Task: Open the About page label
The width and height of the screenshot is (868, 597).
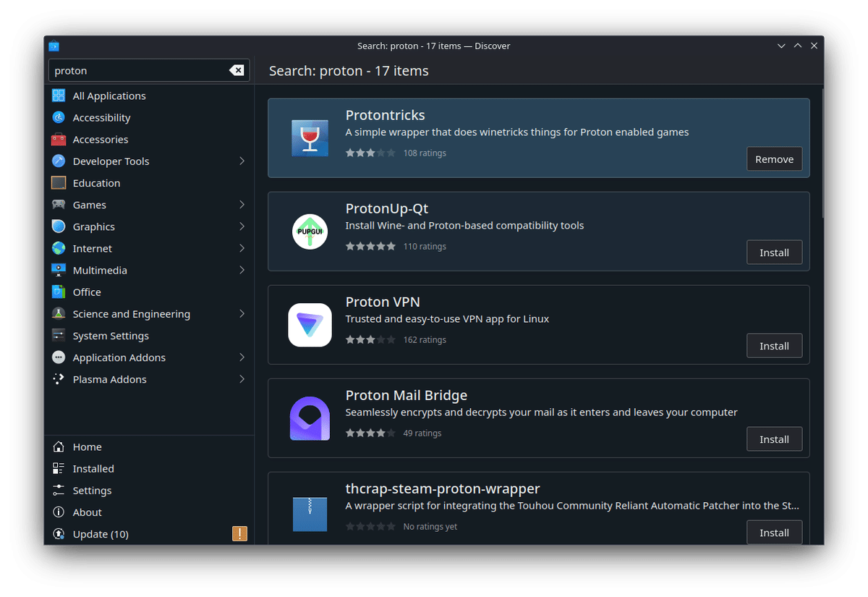Action: point(87,512)
